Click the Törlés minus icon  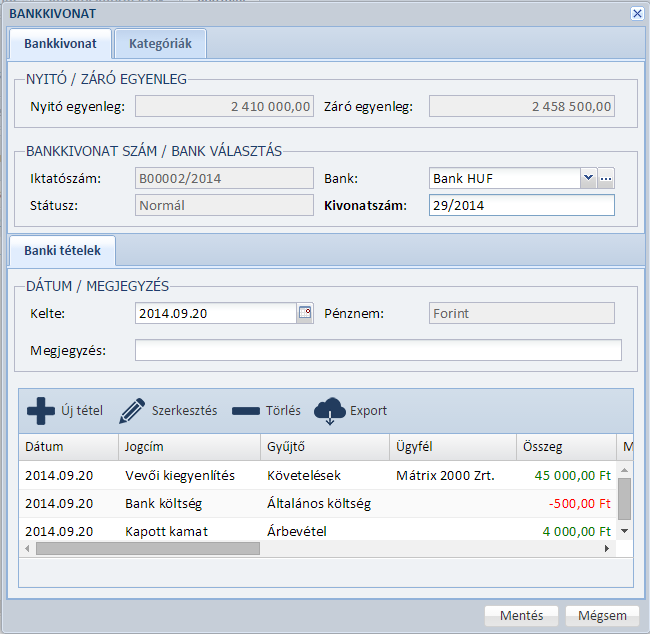pyautogui.click(x=246, y=411)
